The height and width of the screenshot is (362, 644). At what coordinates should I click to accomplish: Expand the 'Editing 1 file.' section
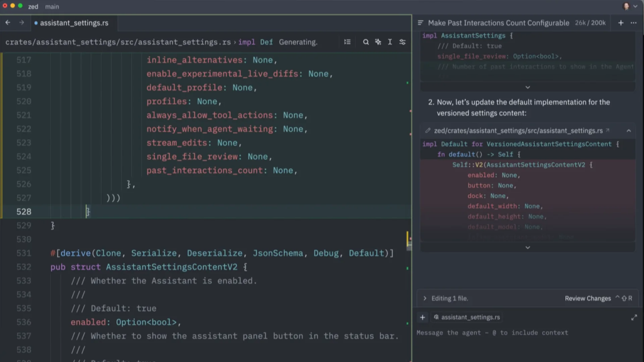pos(425,298)
